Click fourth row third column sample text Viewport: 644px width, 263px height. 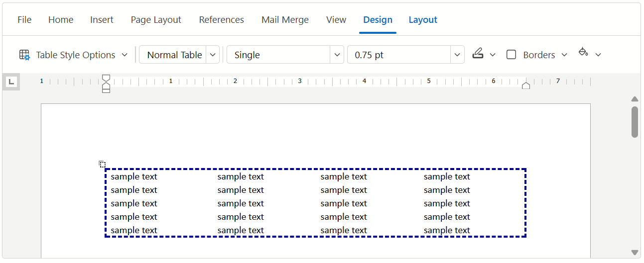click(344, 217)
